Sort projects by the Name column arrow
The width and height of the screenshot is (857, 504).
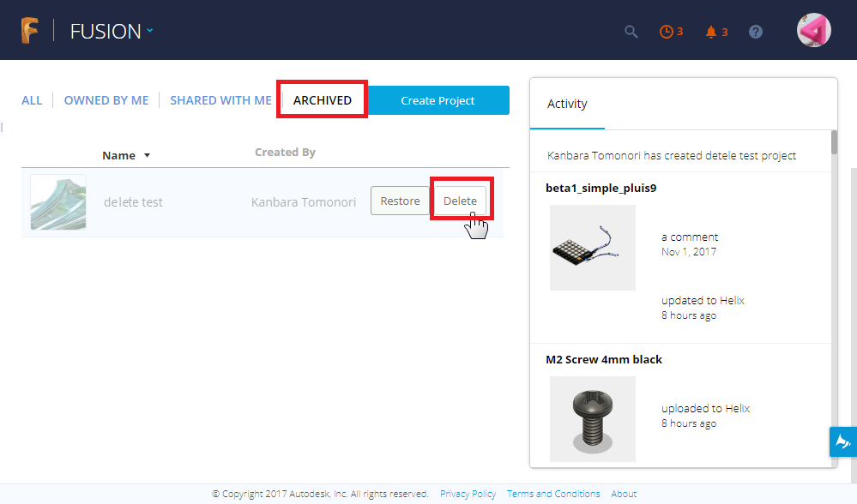[x=147, y=156]
